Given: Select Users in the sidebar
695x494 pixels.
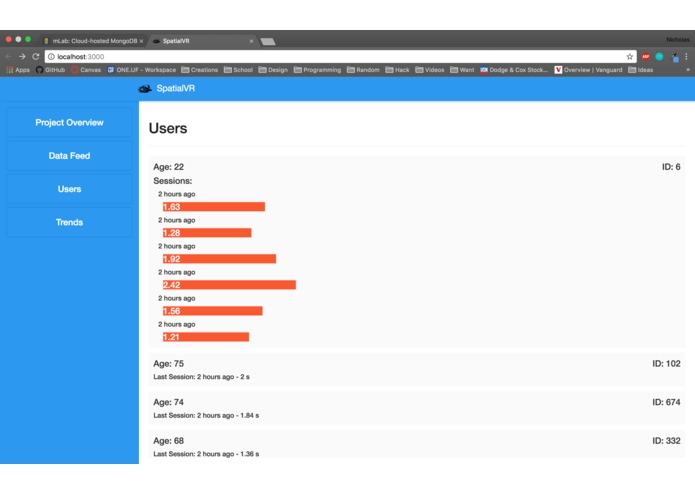Looking at the screenshot, I should 70,189.
